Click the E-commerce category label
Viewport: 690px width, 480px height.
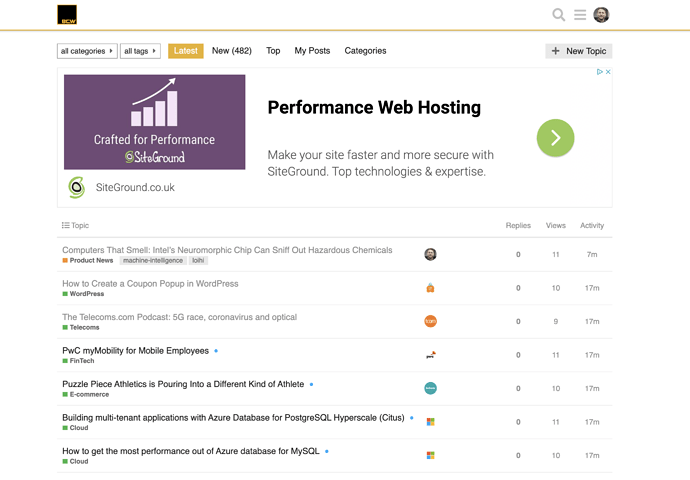86,394
